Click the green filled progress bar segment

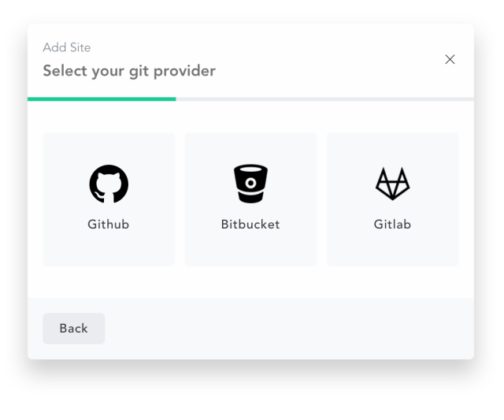point(102,99)
